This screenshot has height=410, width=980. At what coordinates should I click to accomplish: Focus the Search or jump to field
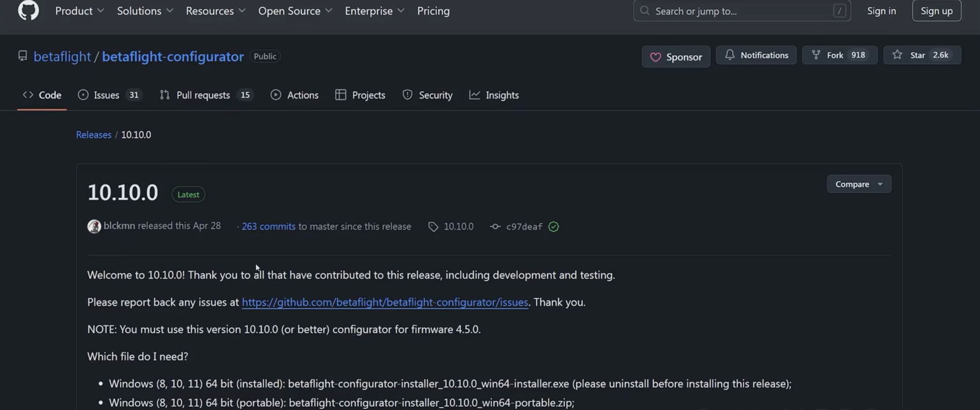741,11
